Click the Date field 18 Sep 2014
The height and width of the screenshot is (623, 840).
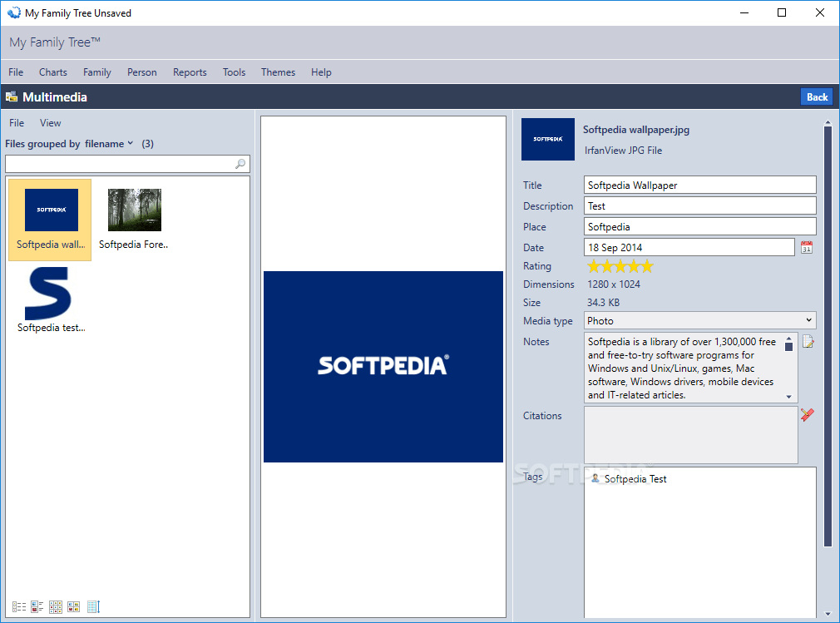point(689,247)
